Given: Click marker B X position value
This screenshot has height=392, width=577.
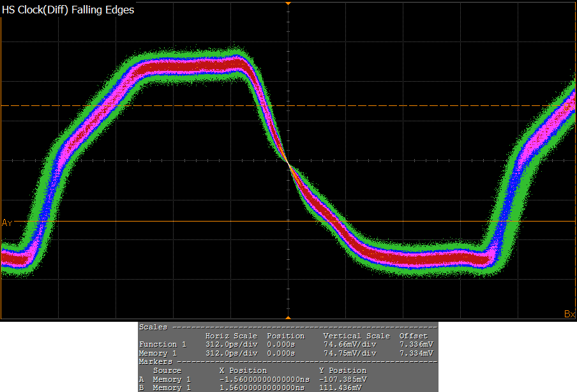Looking at the screenshot, I should [259, 388].
